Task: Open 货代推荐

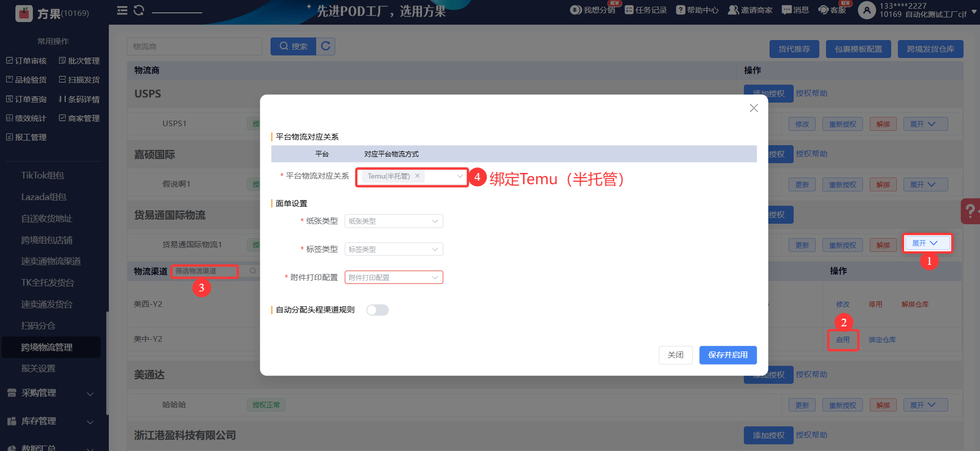Action: tap(794, 49)
